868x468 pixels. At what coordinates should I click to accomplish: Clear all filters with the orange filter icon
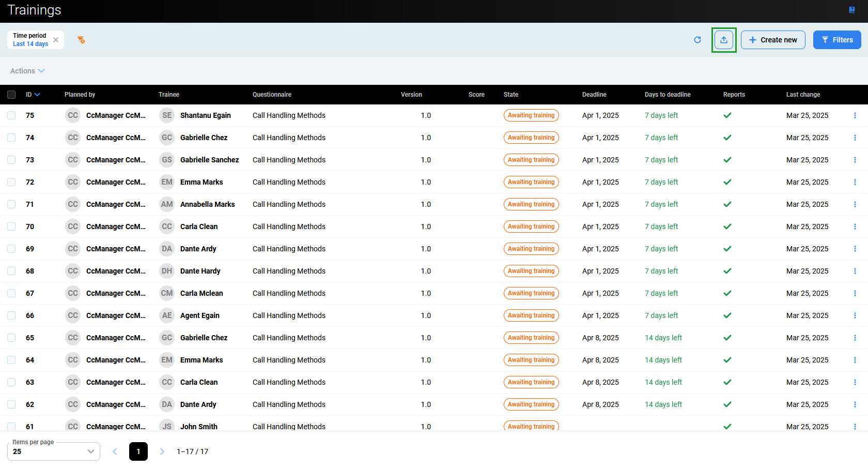point(81,40)
